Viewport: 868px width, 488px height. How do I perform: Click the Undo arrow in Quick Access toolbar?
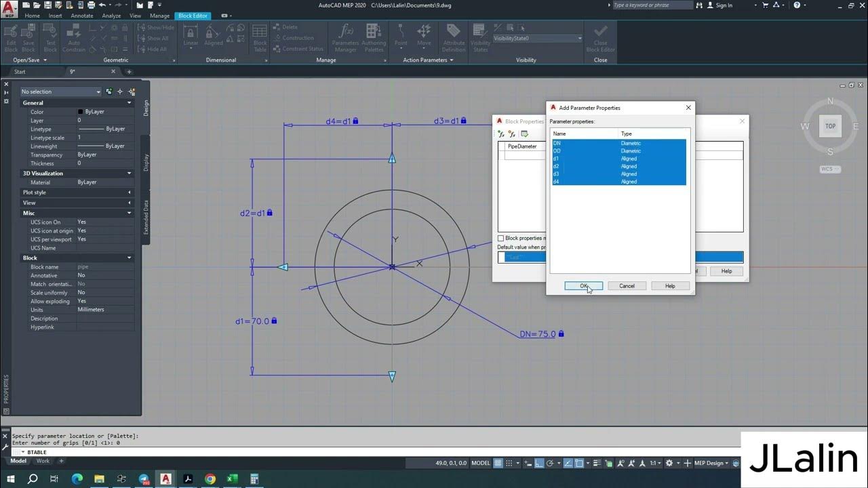click(102, 5)
